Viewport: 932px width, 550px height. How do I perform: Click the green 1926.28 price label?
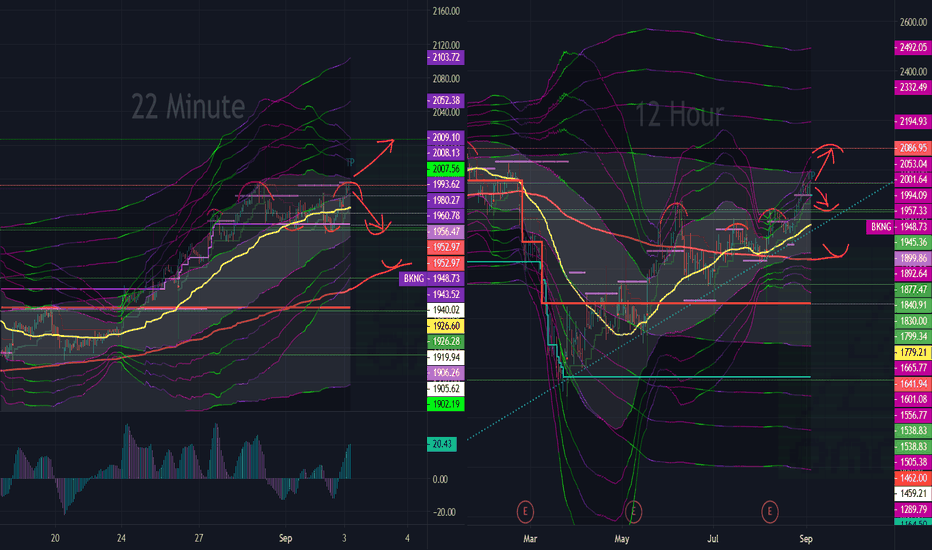click(x=445, y=341)
